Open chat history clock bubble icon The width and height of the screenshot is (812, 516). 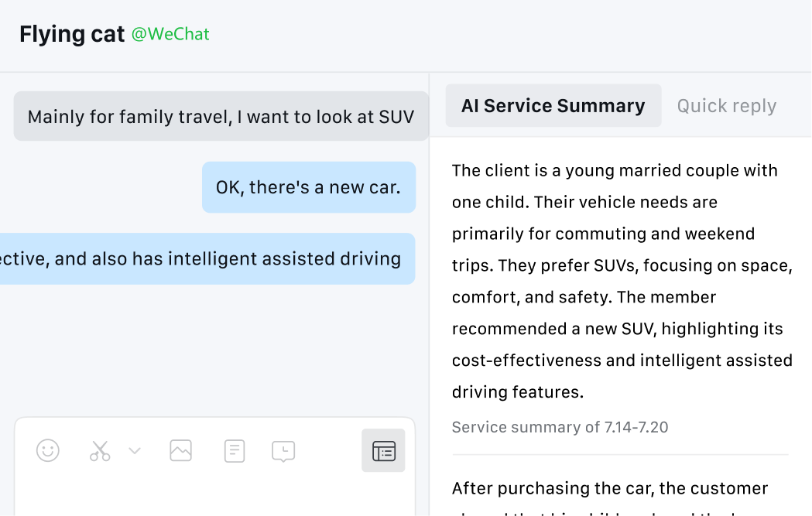283,451
